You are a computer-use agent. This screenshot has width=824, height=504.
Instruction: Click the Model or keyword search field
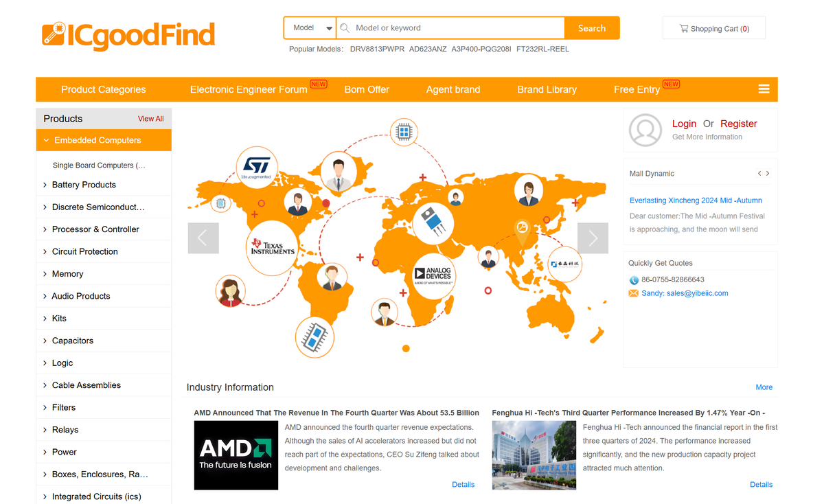450,28
